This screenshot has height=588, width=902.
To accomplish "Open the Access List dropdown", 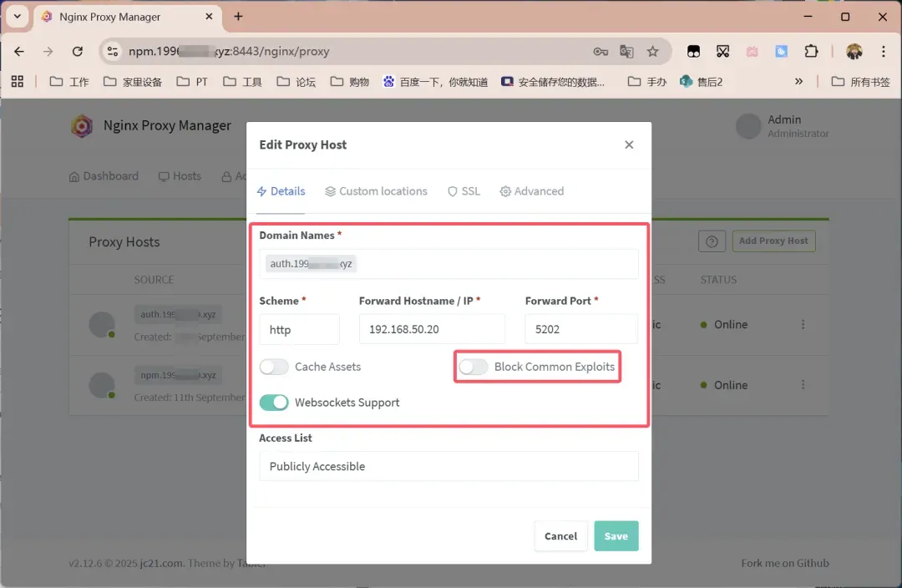I will point(448,466).
